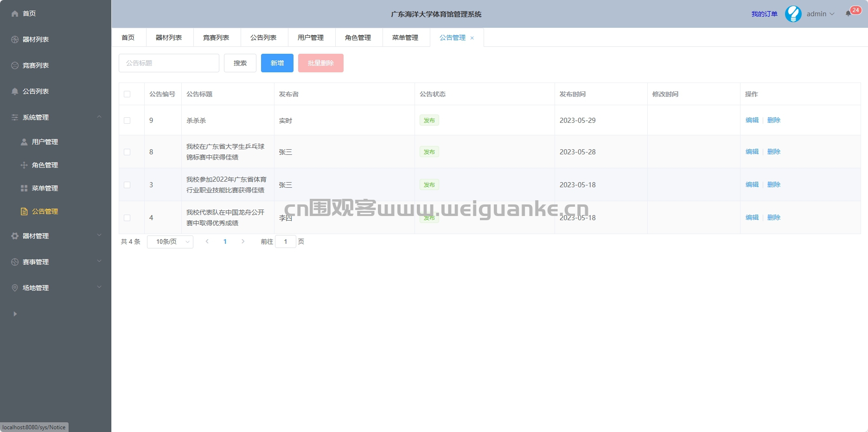Viewport: 868px width, 432px height.
Task: Click the home icon beside 首页 in the sidebar
Action: (x=15, y=13)
